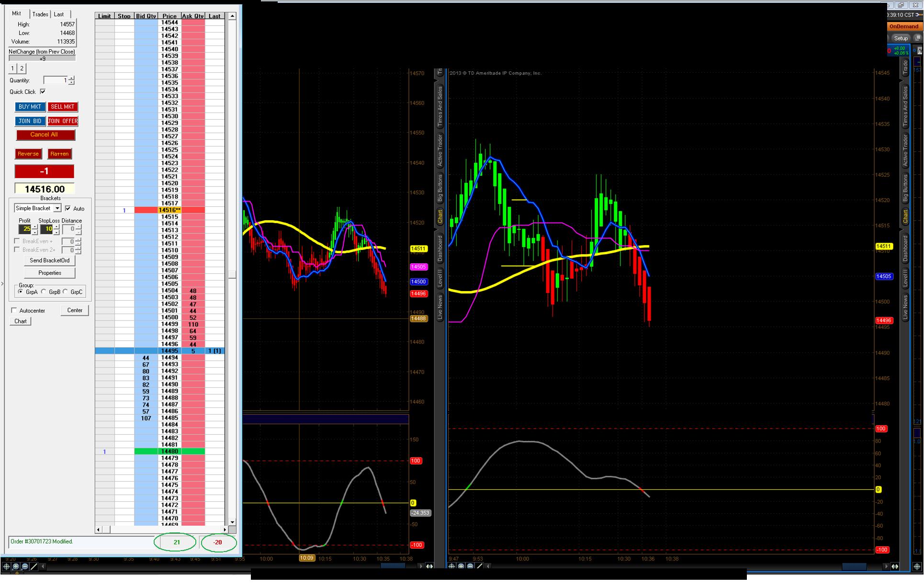Click the Cancel All button
This screenshot has width=924, height=586.
click(45, 135)
